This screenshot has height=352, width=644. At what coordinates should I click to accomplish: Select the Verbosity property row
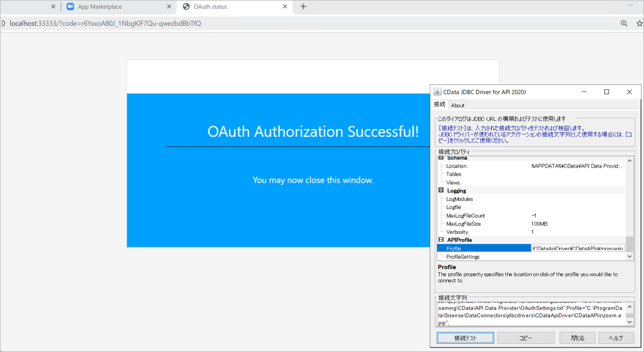pos(532,232)
